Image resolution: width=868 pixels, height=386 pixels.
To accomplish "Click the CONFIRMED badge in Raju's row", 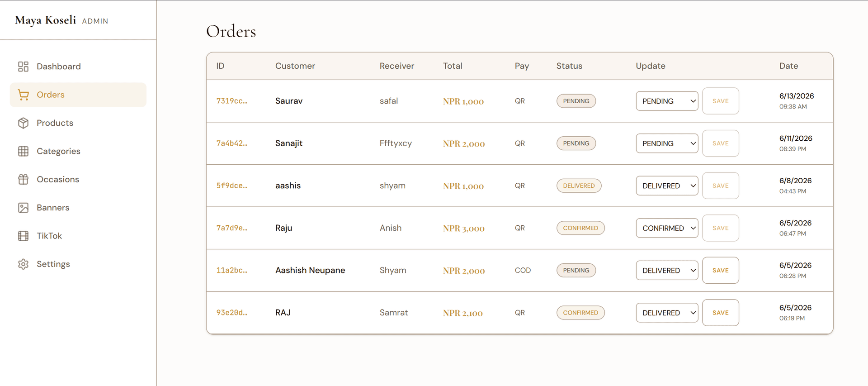I will pos(580,228).
